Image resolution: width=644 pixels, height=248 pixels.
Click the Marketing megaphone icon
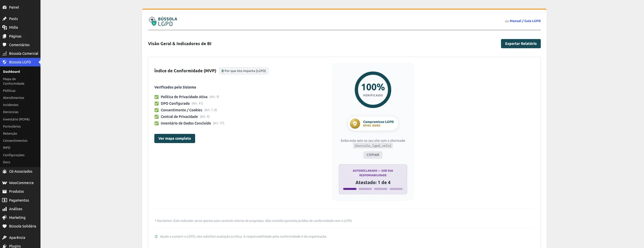[x=4, y=218]
